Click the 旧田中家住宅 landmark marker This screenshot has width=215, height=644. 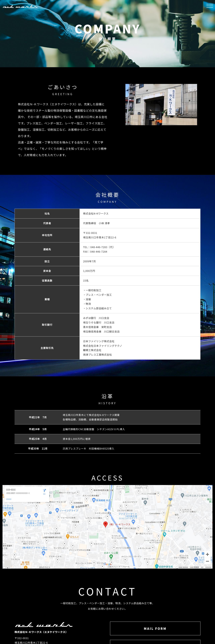pos(157,566)
